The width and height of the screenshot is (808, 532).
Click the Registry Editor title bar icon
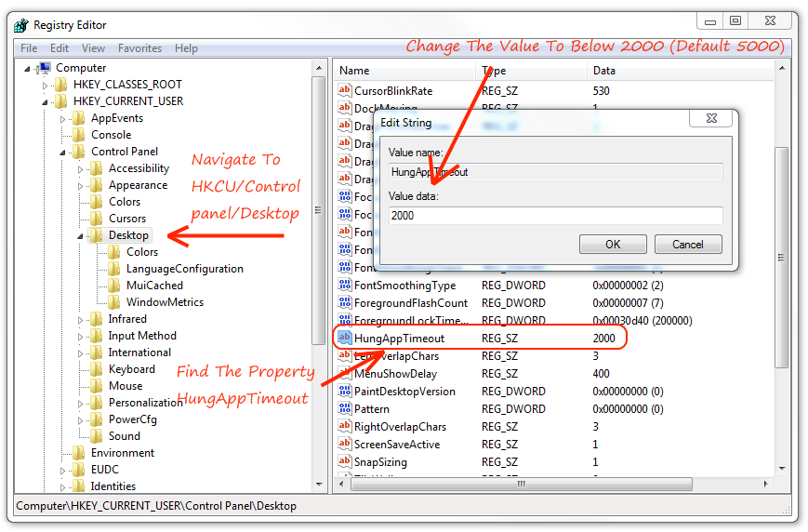[21, 25]
